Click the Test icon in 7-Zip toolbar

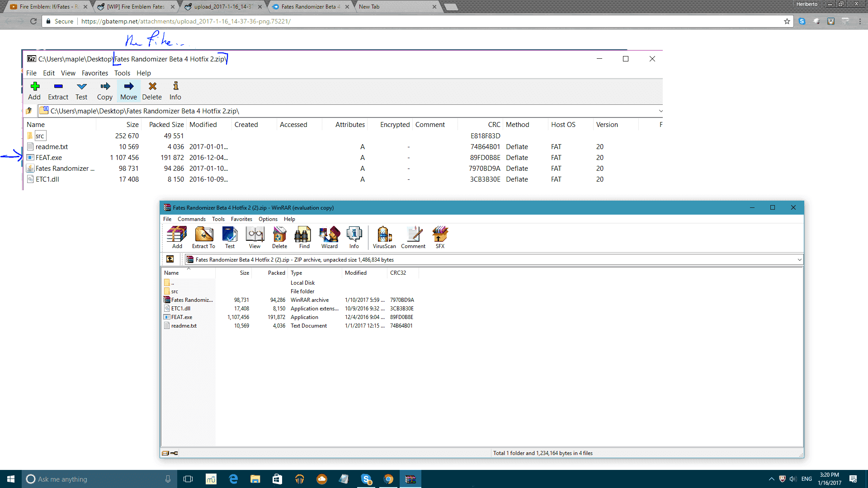pyautogui.click(x=81, y=91)
